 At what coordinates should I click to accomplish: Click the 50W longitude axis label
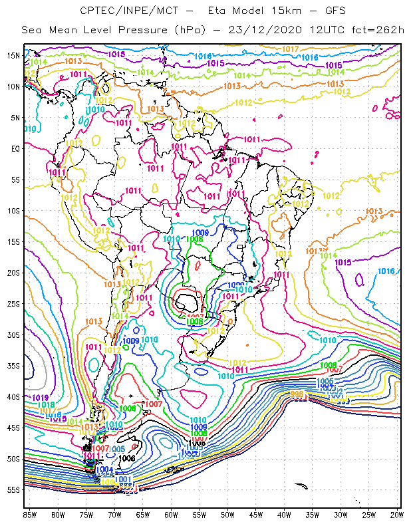(x=227, y=515)
